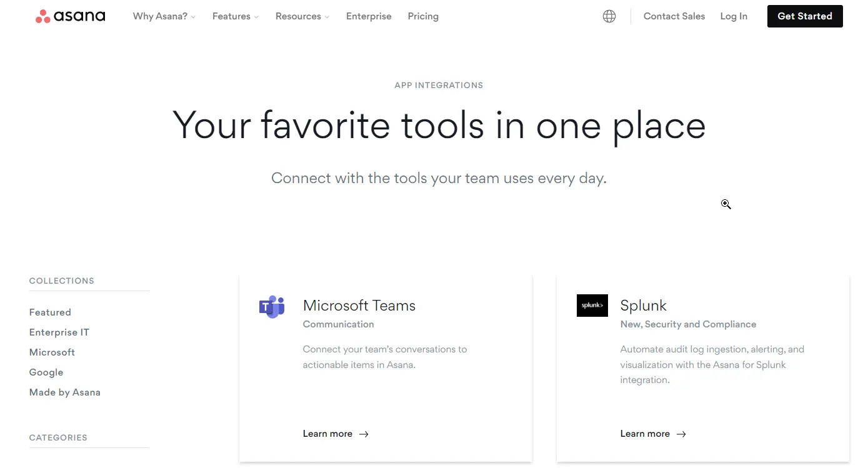Click the Microsoft Teams app icon

(x=272, y=307)
